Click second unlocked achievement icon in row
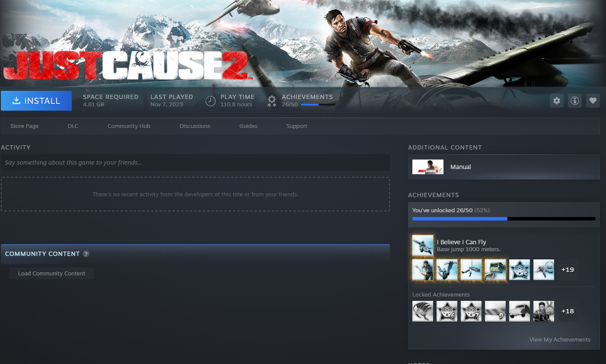 pyautogui.click(x=447, y=270)
